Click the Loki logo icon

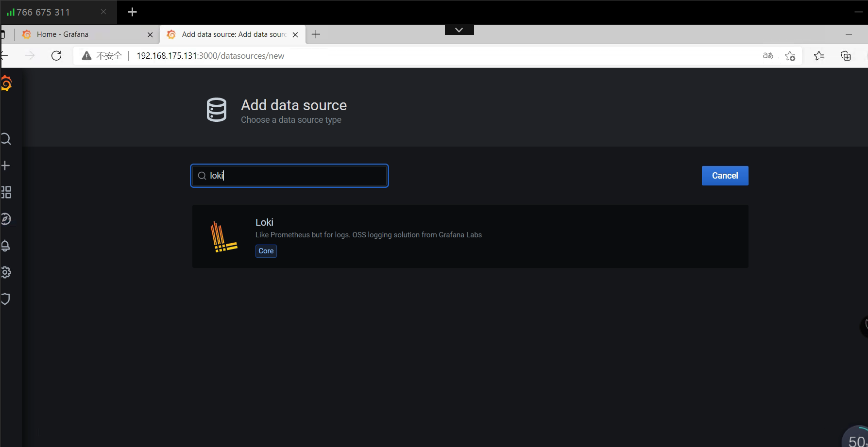pyautogui.click(x=223, y=236)
